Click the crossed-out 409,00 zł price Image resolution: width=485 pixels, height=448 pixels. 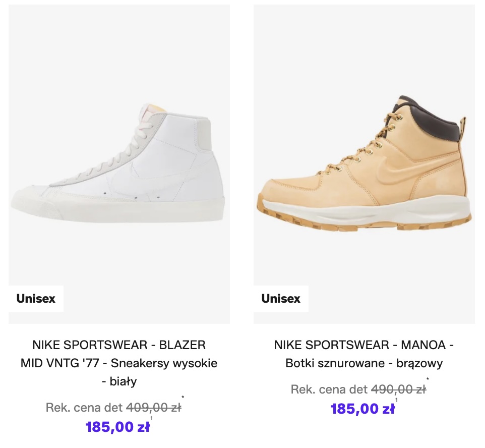click(x=153, y=408)
